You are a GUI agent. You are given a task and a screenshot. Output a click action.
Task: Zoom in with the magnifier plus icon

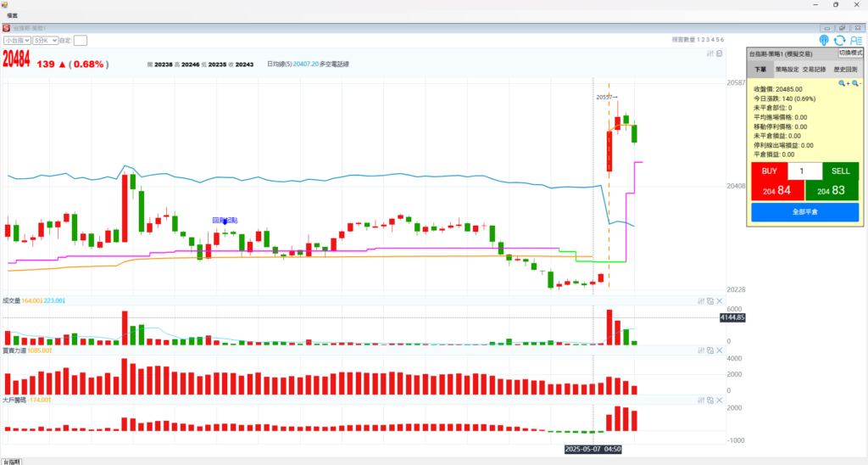pyautogui.click(x=843, y=83)
